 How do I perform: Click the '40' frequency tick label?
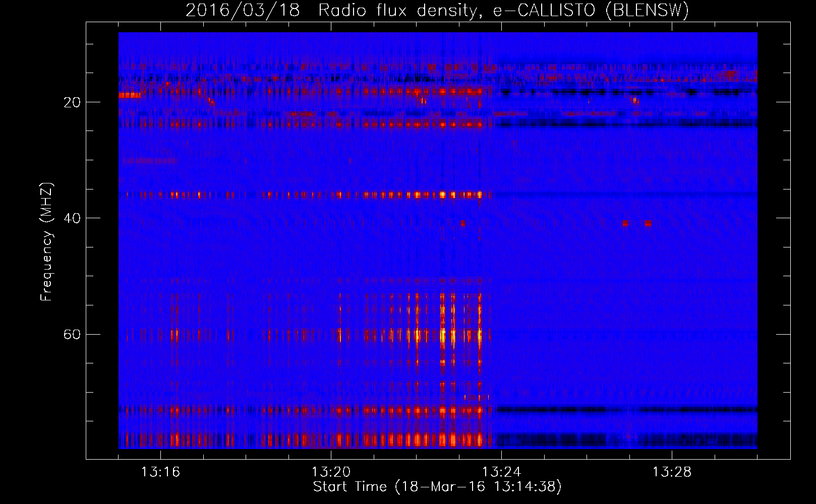(72, 218)
